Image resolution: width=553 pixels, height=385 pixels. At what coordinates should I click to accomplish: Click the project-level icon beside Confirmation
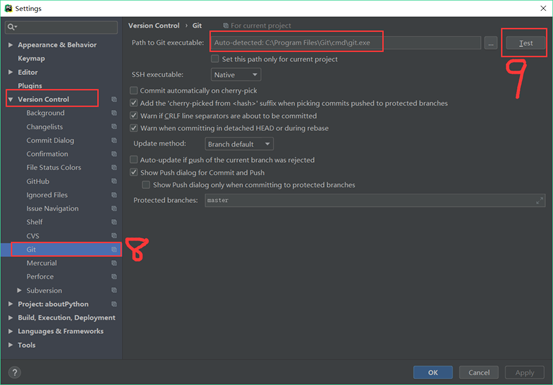click(114, 154)
